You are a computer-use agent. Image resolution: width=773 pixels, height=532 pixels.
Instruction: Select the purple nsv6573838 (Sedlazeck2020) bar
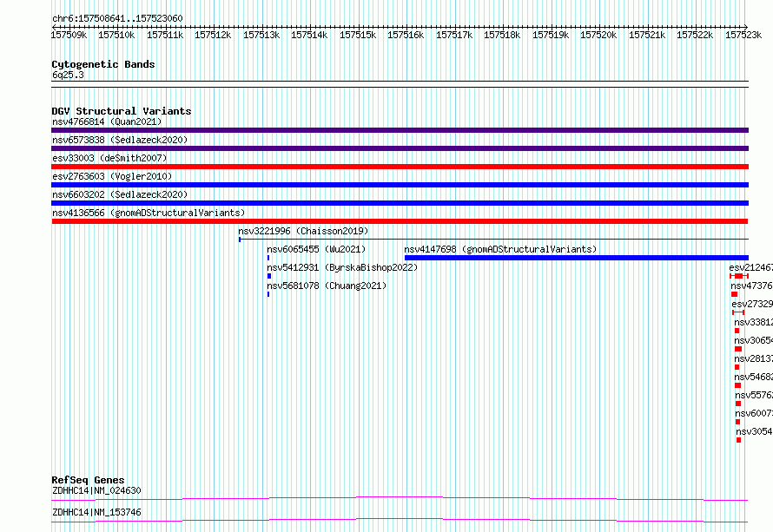pos(400,148)
